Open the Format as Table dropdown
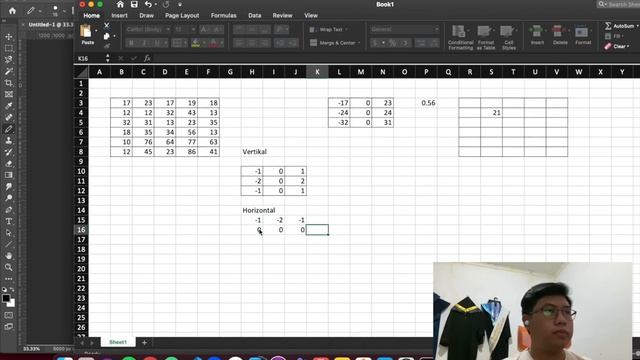 (x=485, y=37)
